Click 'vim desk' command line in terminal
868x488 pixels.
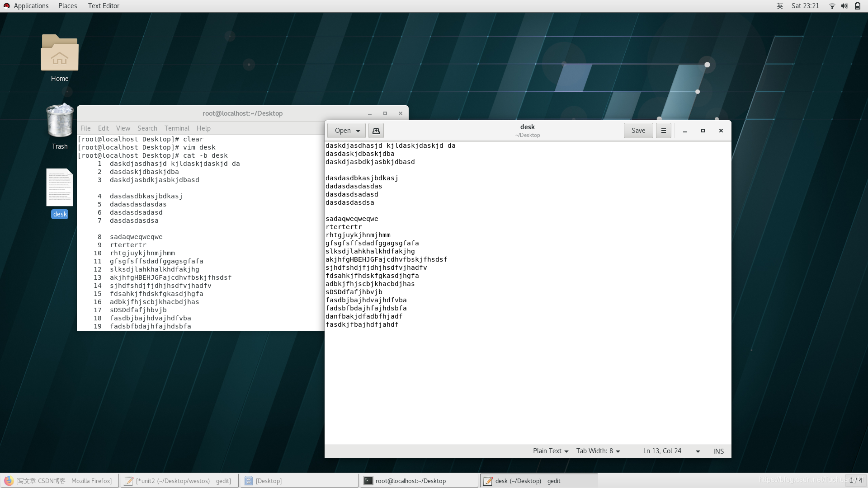point(199,147)
